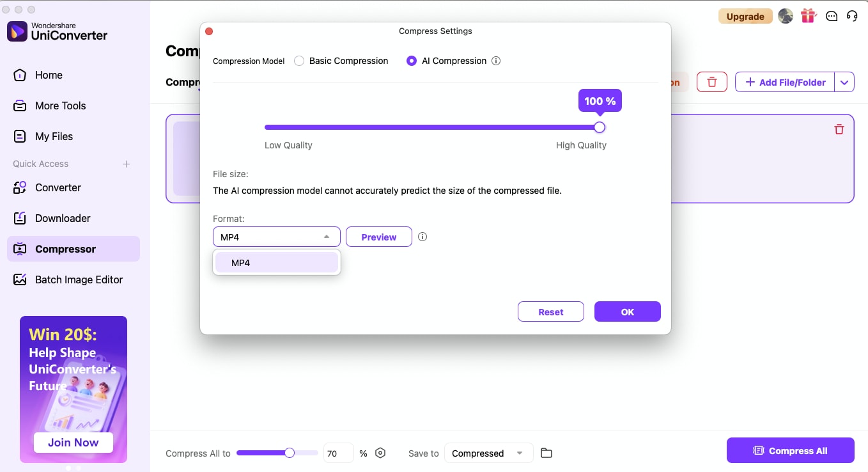Viewport: 868px width, 472px height.
Task: Click the Add File/Folder button
Action: point(785,82)
